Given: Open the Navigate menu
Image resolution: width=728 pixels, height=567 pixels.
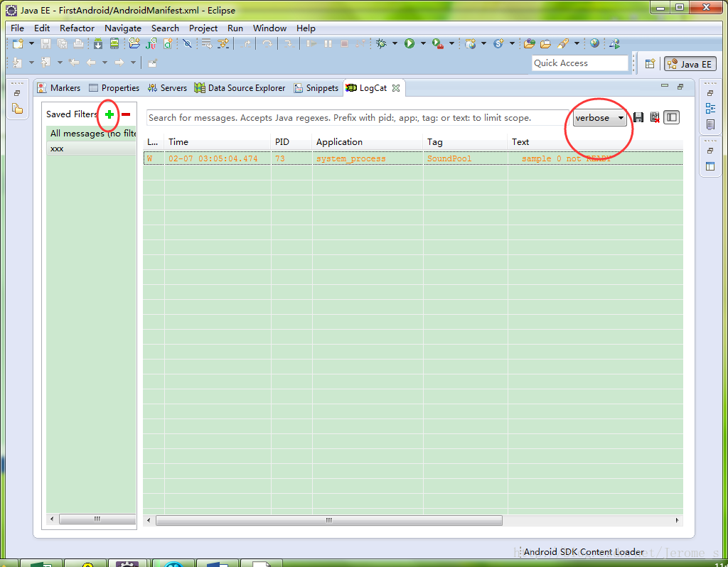Looking at the screenshot, I should pyautogui.click(x=122, y=28).
